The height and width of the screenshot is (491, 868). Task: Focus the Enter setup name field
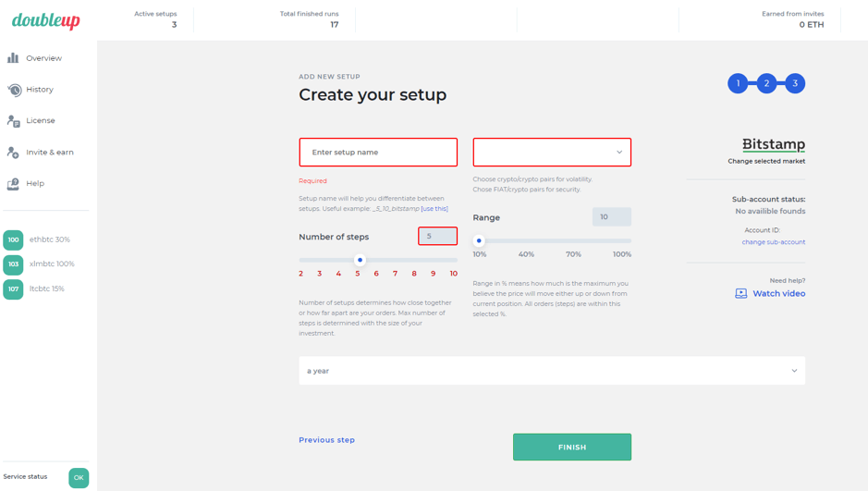378,153
